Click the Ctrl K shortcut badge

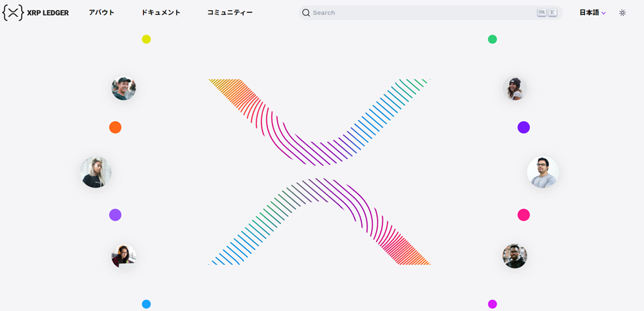coord(547,12)
